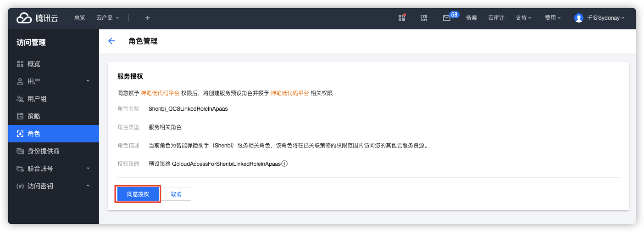The height and width of the screenshot is (232, 644).
Task: Open 身份提供商 in the sidebar
Action: (53, 151)
